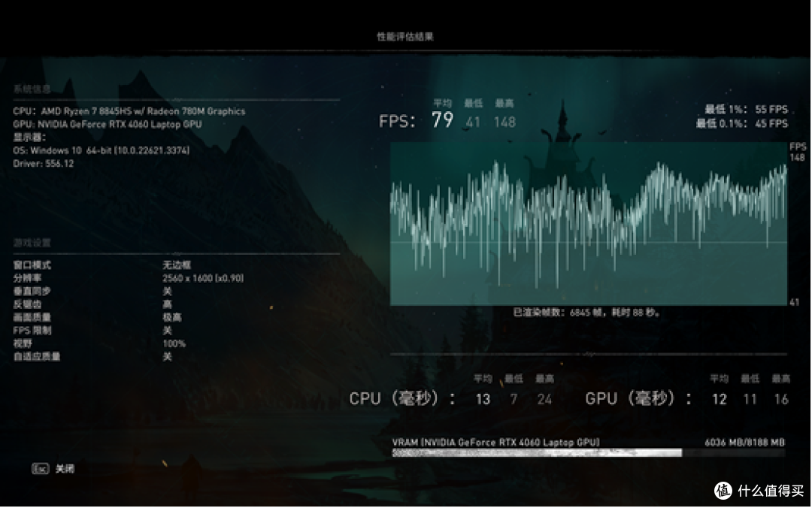Click the 系统信息 section header
This screenshot has height=508, width=812.
32,89
